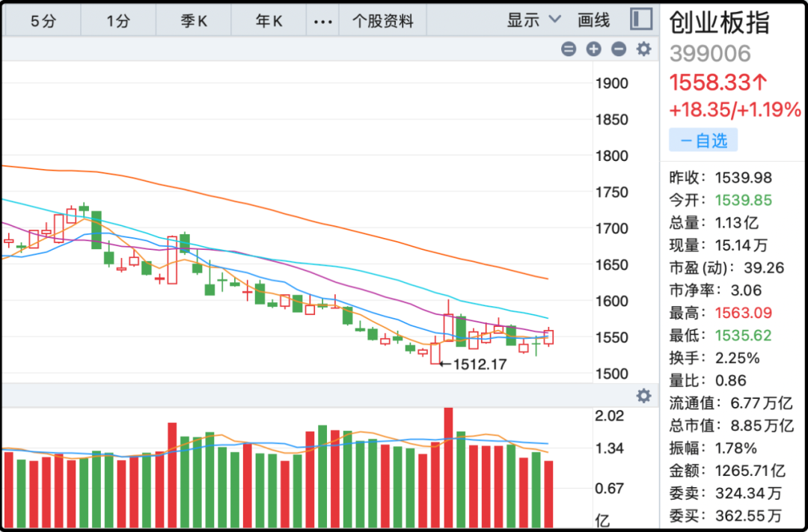This screenshot has height=532, width=808.
Task: Open the 个股资料 page
Action: (382, 21)
